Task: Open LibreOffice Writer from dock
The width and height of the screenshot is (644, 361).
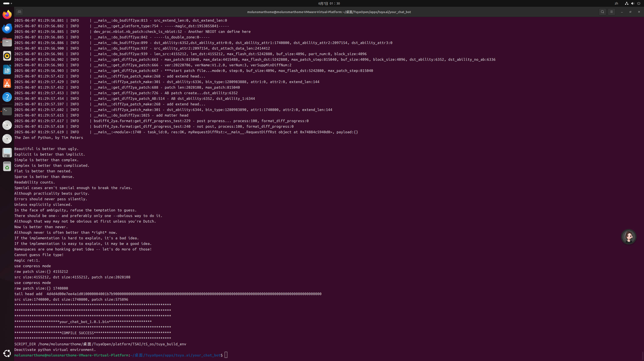Action: point(7,70)
